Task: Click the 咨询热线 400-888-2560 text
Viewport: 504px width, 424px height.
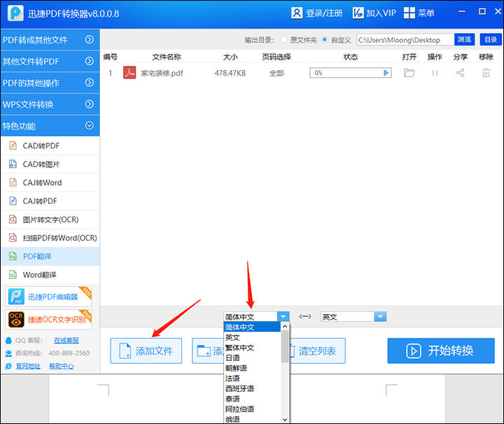Action: tap(52, 353)
